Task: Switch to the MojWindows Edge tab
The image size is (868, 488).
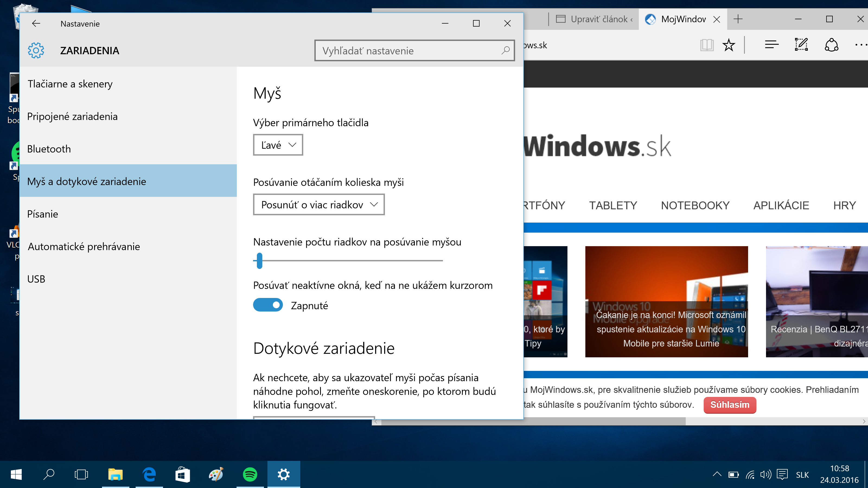Action: (x=683, y=19)
